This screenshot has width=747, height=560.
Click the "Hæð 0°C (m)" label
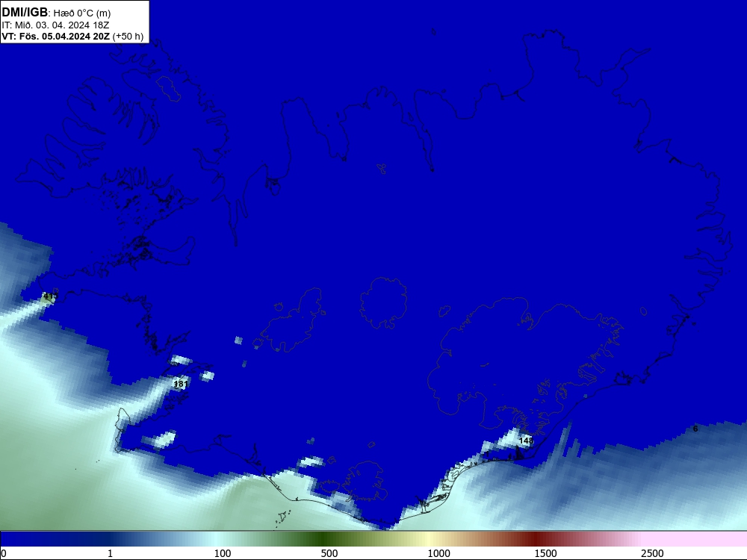(81, 13)
